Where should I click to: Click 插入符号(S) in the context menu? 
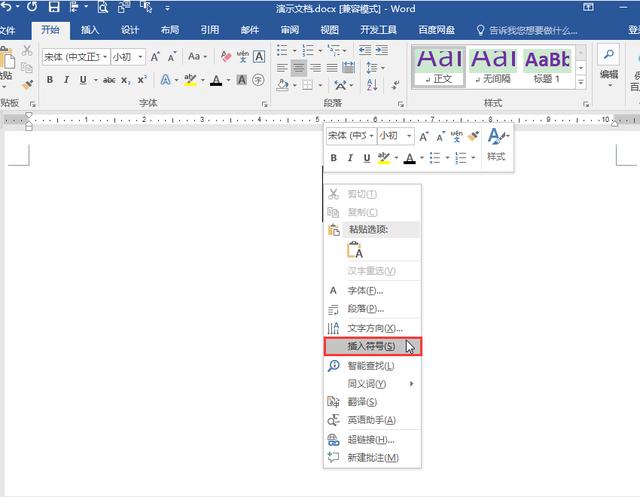pos(372,346)
